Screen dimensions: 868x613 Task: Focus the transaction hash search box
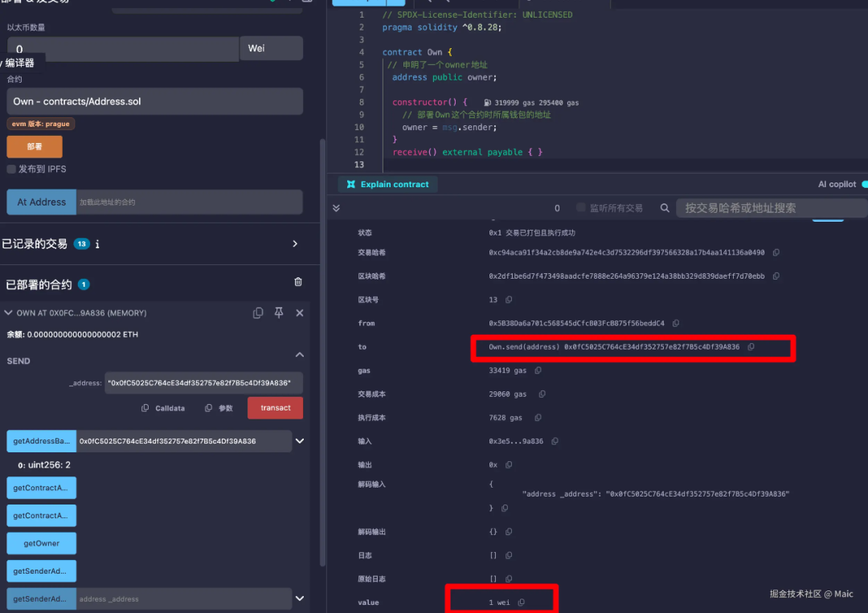click(x=772, y=208)
